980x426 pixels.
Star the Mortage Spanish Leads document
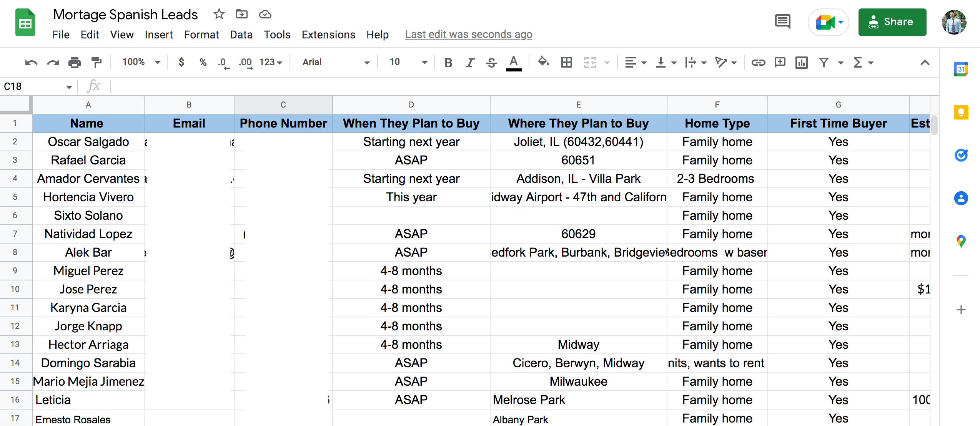pyautogui.click(x=219, y=14)
